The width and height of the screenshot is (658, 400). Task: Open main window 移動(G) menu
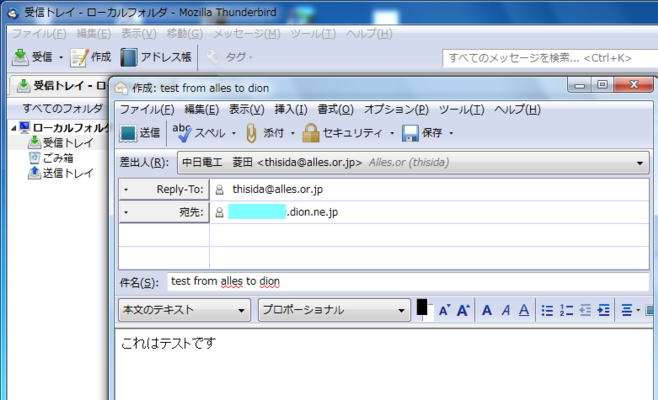[x=185, y=34]
